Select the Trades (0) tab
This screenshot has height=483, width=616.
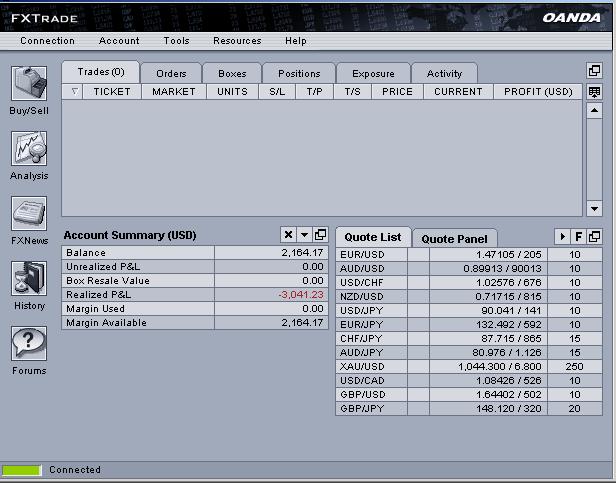click(x=101, y=72)
